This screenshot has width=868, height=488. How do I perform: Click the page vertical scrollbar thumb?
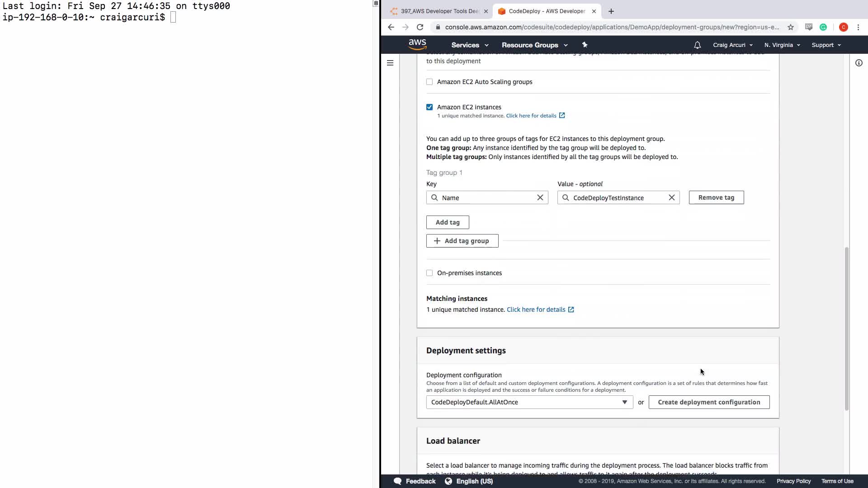pos(846,328)
